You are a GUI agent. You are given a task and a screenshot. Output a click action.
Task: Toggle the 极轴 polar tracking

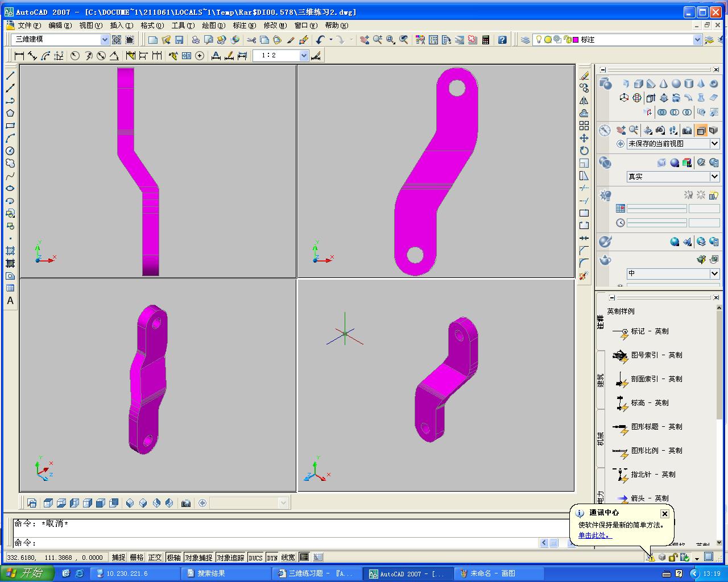173,558
